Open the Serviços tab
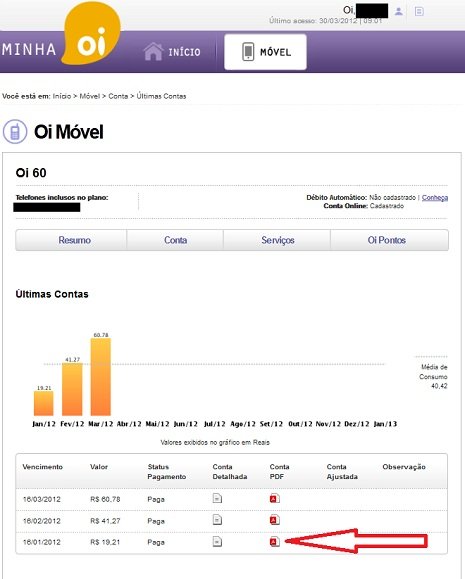This screenshot has width=465, height=579. coord(277,240)
